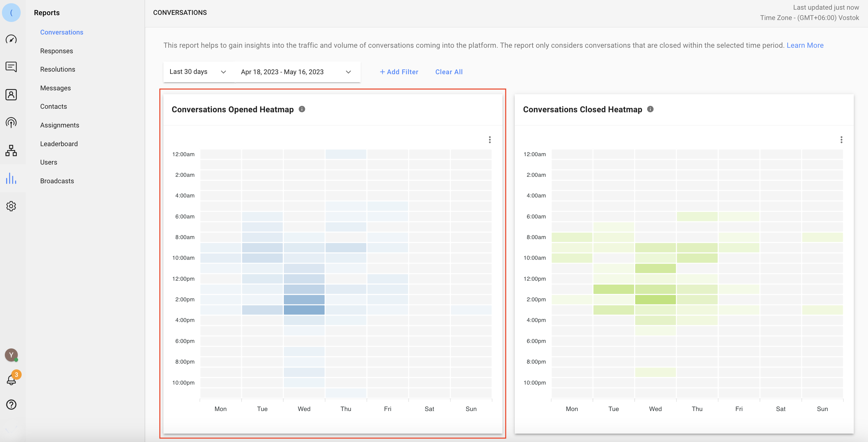This screenshot has height=442, width=868.
Task: Select Leaderboard in the Reports menu
Action: [x=59, y=144]
